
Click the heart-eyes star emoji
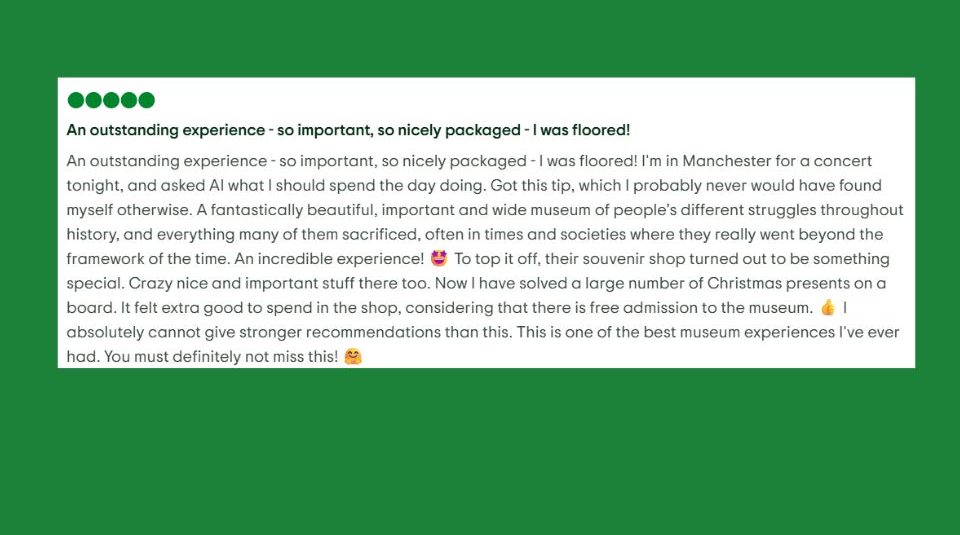click(x=438, y=259)
